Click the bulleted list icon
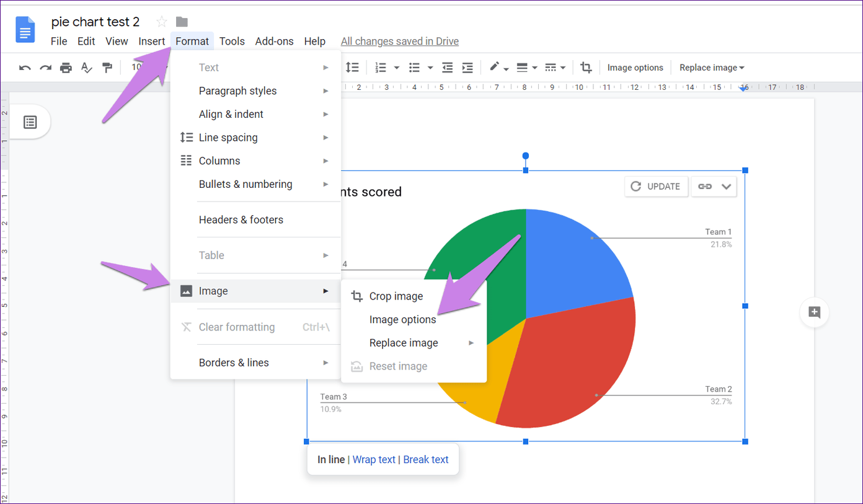 (x=415, y=68)
